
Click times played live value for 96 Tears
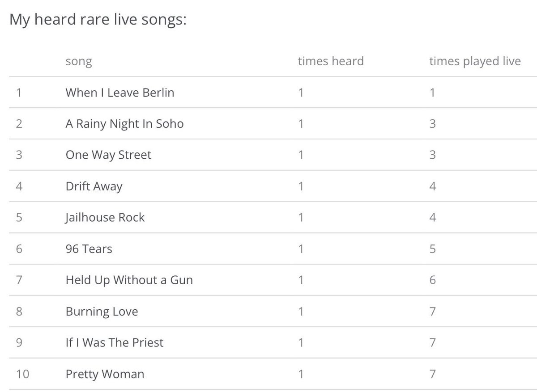coord(432,249)
